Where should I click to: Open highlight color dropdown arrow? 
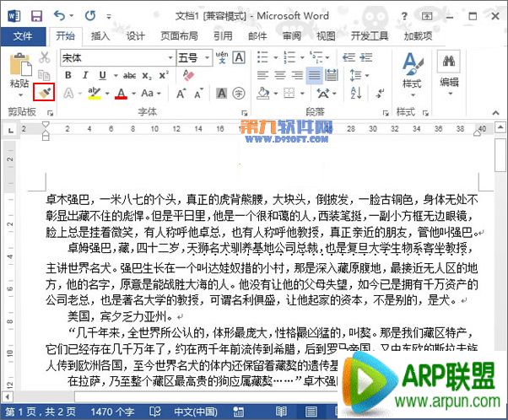click(107, 94)
